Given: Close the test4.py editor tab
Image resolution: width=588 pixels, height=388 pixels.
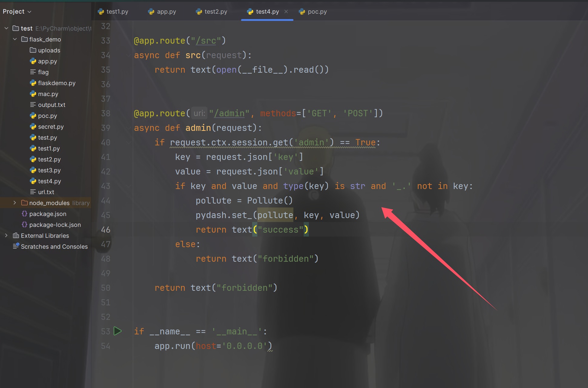Looking at the screenshot, I should pos(286,12).
